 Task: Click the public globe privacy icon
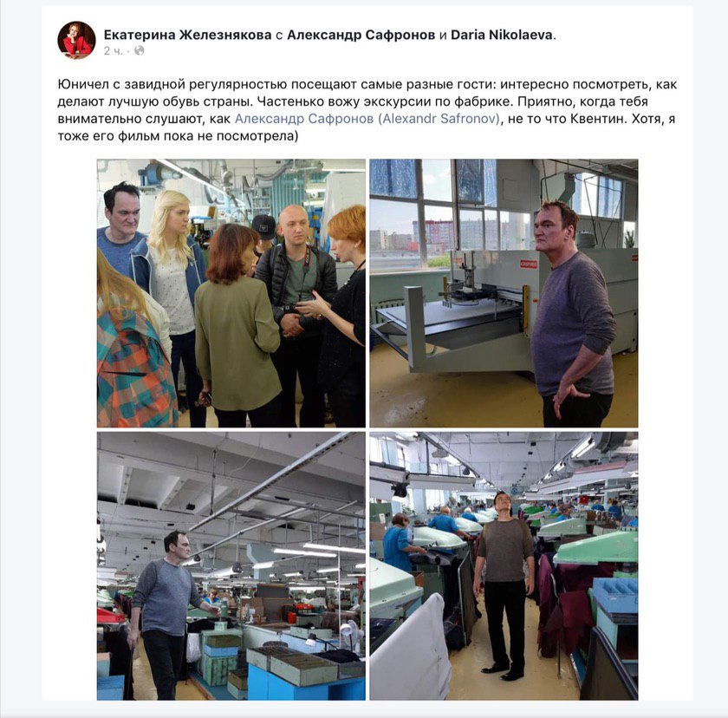[x=140, y=50]
